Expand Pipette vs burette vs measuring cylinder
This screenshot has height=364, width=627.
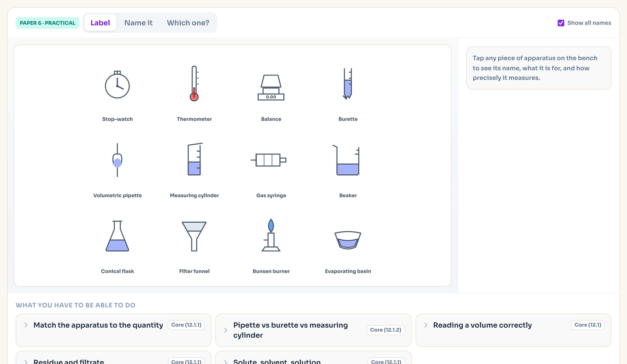(313, 330)
